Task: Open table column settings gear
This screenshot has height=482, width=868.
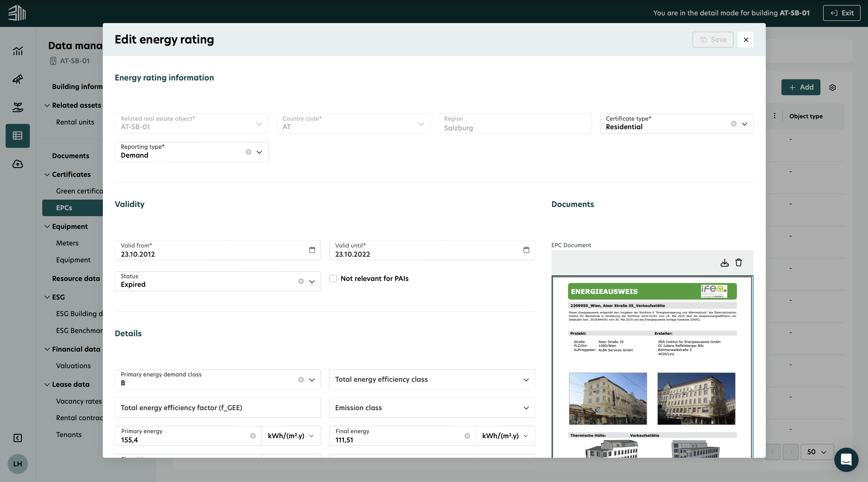Action: [833, 88]
